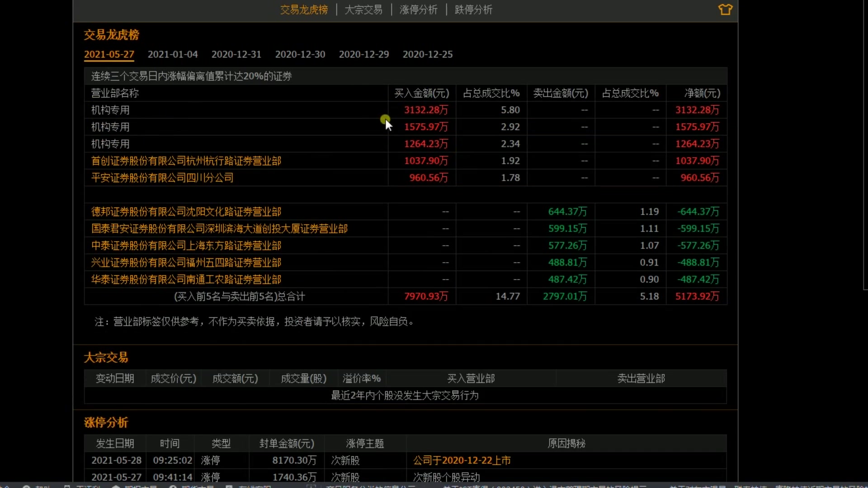Click the 溢价率% column header
The height and width of the screenshot is (488, 868).
(x=362, y=379)
